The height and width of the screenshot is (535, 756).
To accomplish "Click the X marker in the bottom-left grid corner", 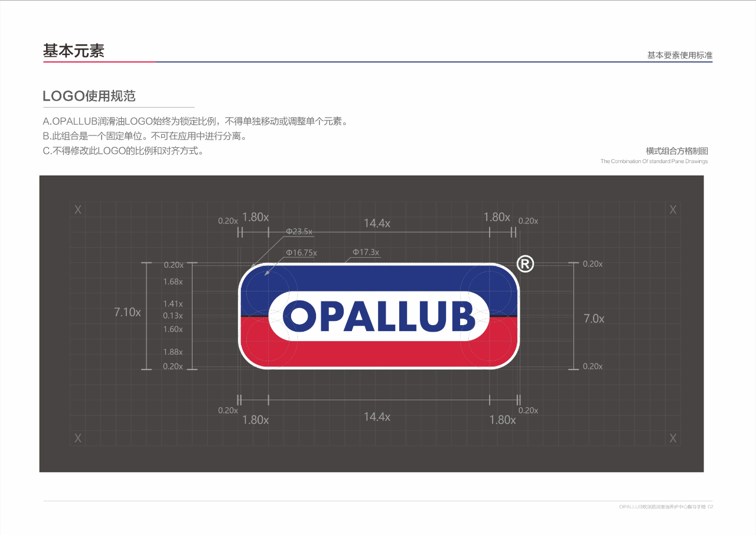I will pyautogui.click(x=77, y=438).
